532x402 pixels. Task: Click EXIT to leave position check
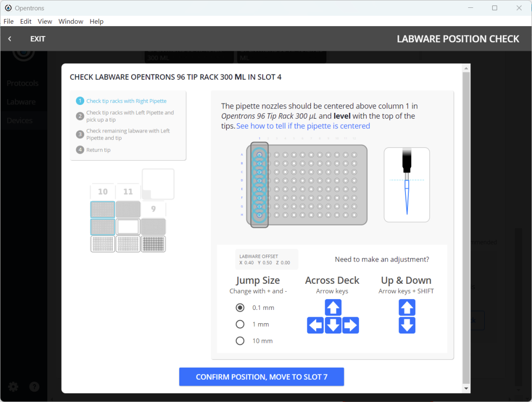(37, 39)
